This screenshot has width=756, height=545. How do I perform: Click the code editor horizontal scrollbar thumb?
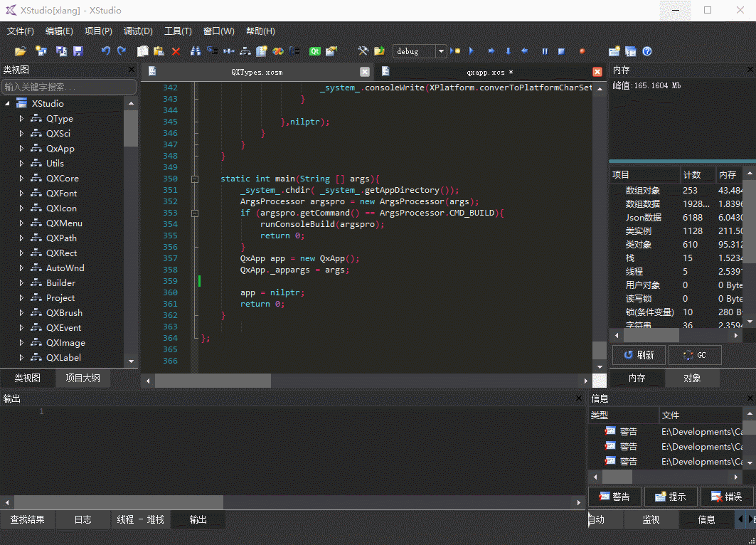(213, 381)
